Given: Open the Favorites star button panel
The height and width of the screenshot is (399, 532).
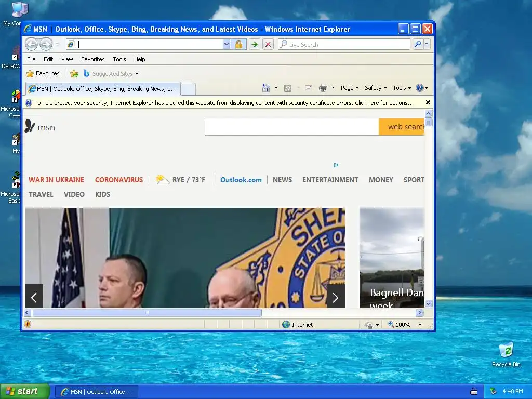Looking at the screenshot, I should [43, 73].
